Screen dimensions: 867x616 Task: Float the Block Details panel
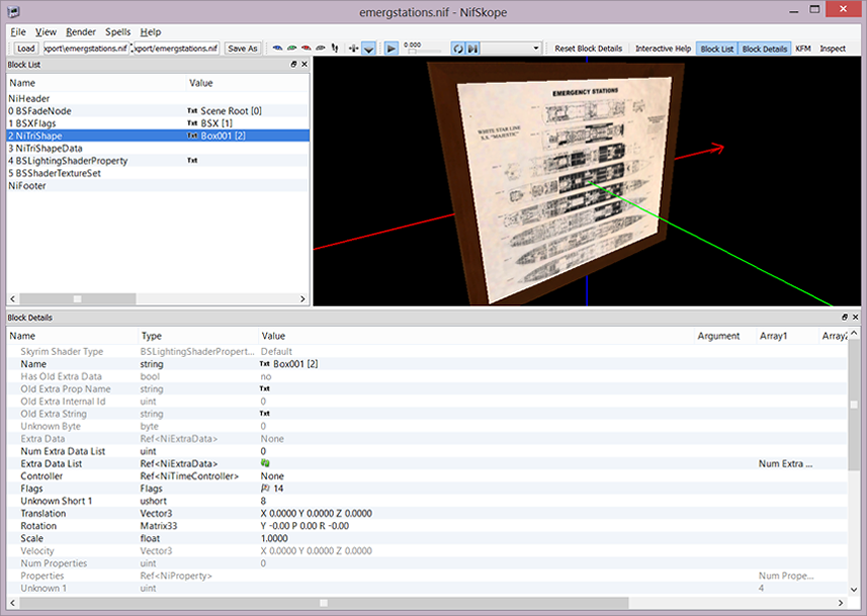pos(844,317)
